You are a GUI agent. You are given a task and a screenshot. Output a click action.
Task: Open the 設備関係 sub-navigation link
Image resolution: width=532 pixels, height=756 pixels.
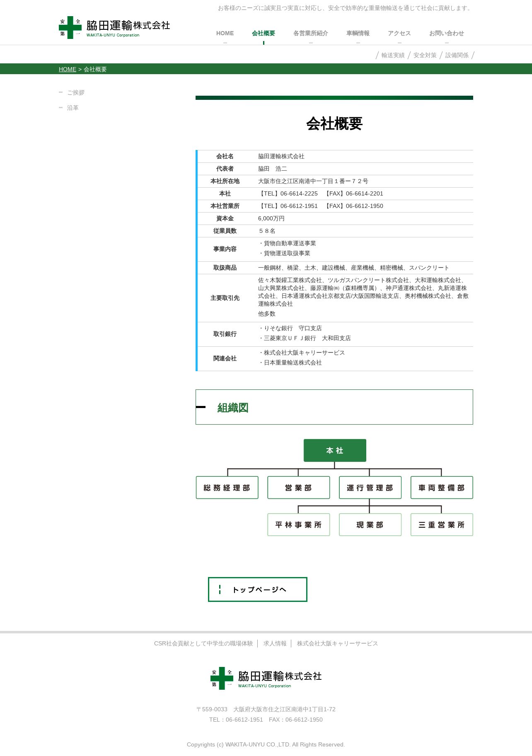pyautogui.click(x=457, y=55)
